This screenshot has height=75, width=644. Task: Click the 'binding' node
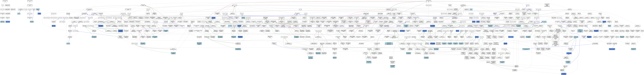3,5
